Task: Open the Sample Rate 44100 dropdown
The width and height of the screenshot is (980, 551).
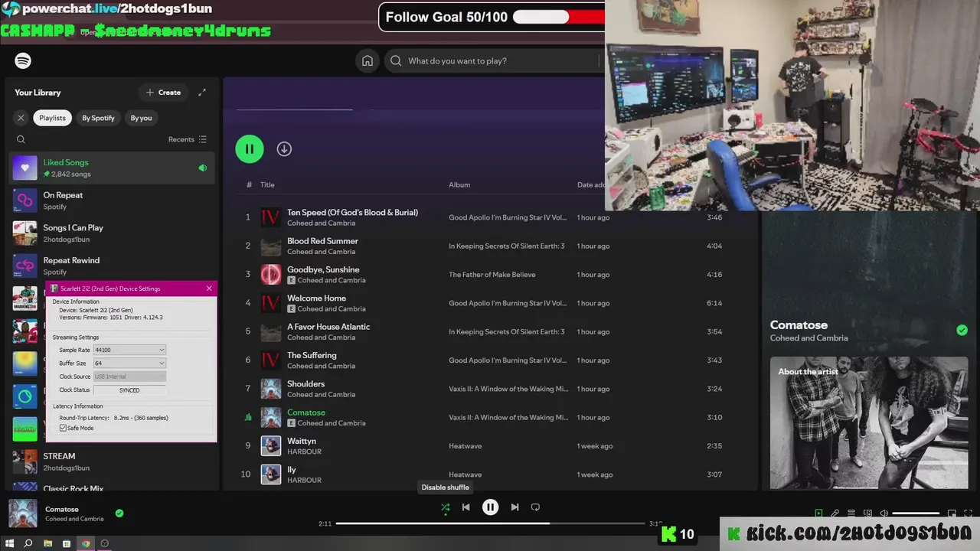Action: 129,350
